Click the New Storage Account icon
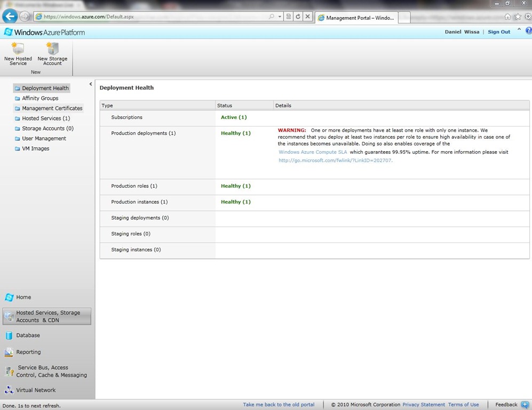This screenshot has height=410, width=532. pos(52,49)
